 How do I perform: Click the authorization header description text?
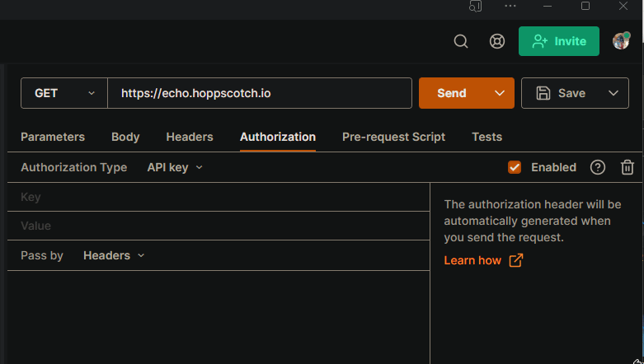[533, 221]
